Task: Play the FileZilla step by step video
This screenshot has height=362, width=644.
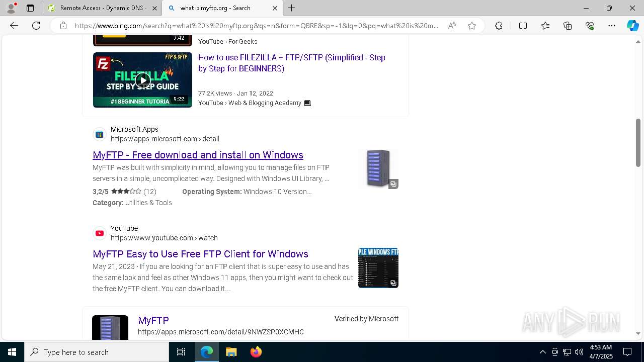Action: point(142,80)
